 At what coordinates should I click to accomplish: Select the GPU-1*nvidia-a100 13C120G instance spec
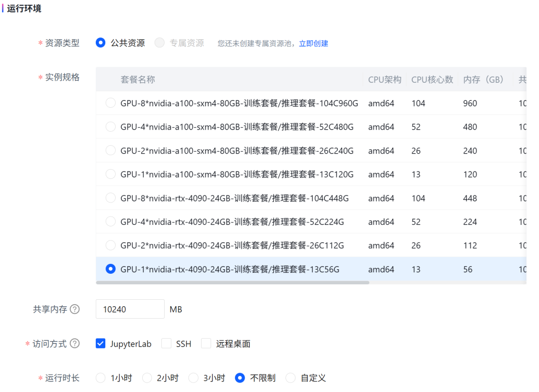pos(110,174)
